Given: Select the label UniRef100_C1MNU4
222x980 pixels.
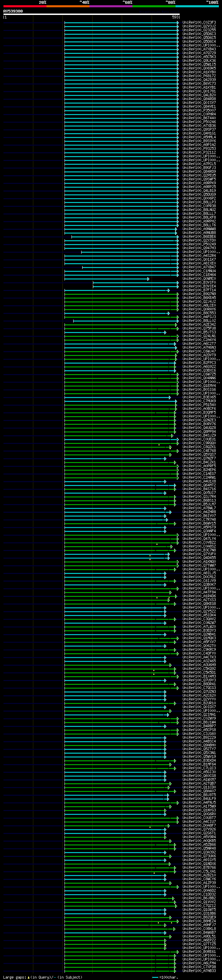Looking at the screenshot, I should tap(199, 271).
